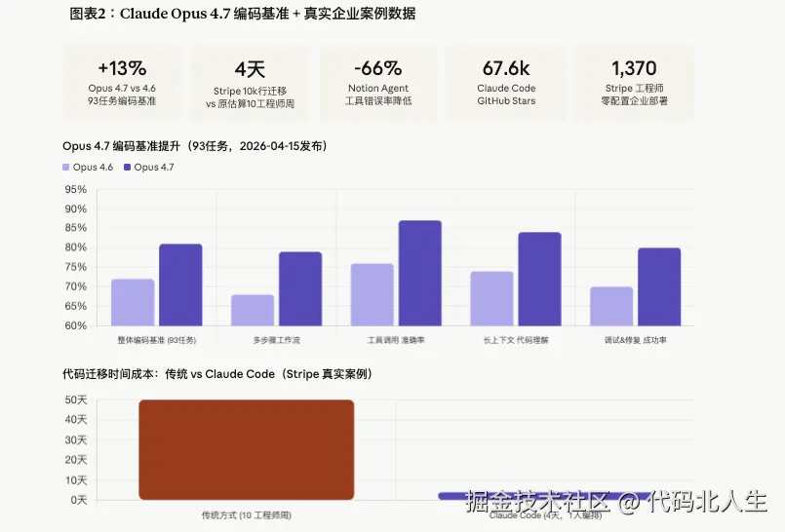Click the Opus 4.6 bar for 整体编码基准
The height and width of the screenshot is (532, 785).
pyautogui.click(x=133, y=302)
